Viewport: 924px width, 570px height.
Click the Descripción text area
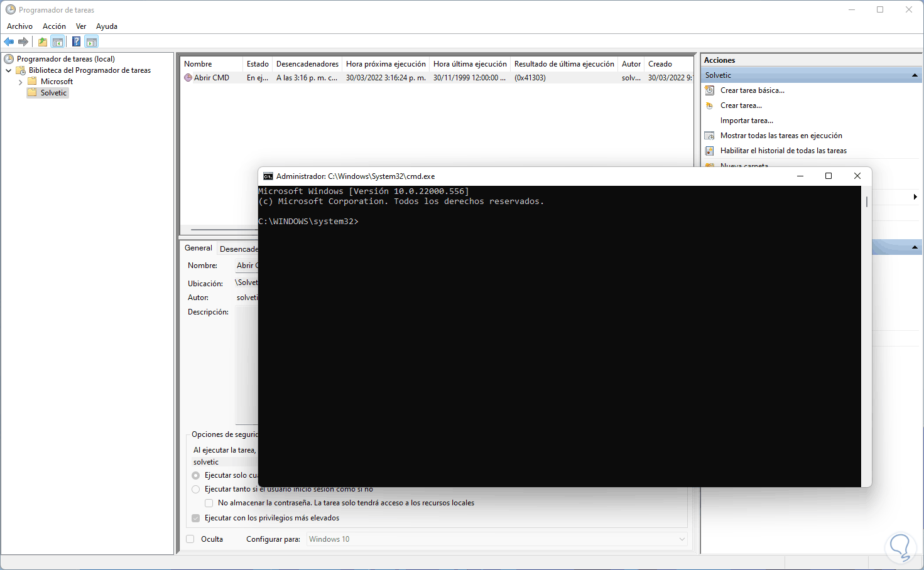tap(247, 365)
